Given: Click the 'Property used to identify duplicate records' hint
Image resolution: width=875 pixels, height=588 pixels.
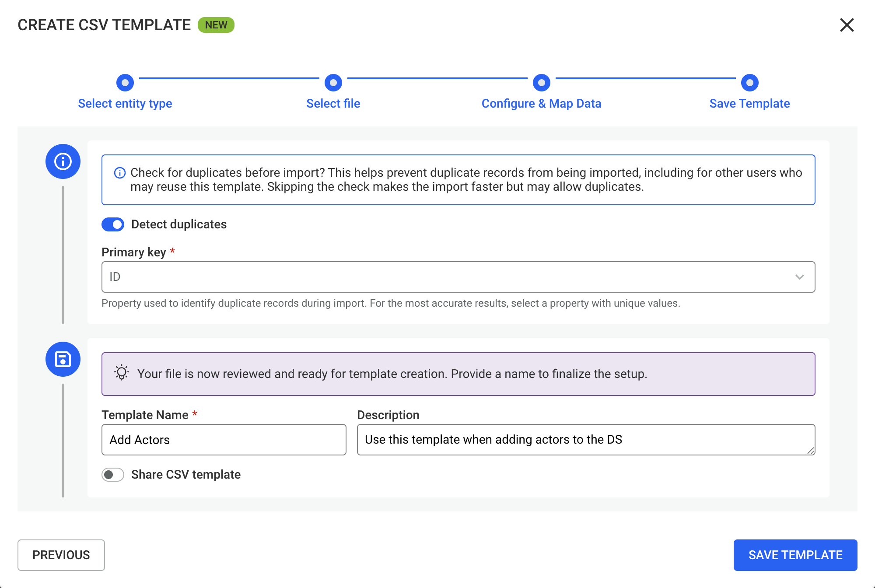Looking at the screenshot, I should pos(391,303).
